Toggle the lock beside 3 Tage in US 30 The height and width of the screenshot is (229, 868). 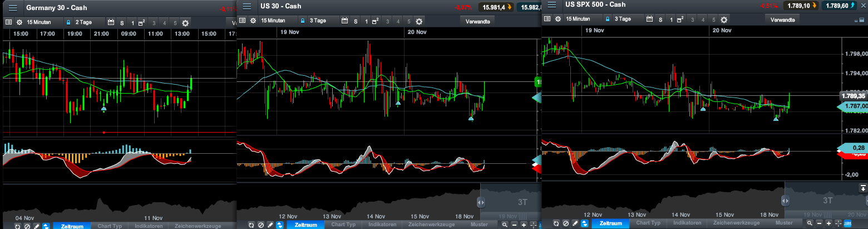[x=302, y=21]
